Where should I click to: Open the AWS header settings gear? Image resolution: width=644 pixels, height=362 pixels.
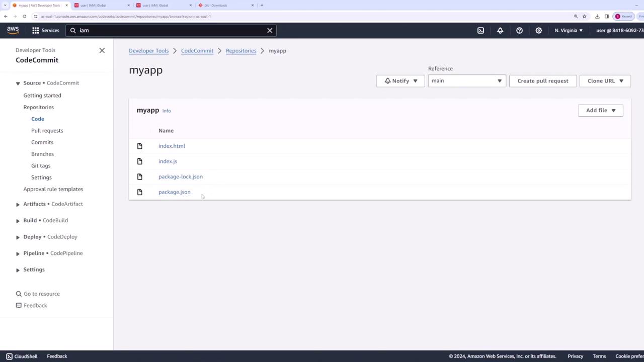[538, 30]
